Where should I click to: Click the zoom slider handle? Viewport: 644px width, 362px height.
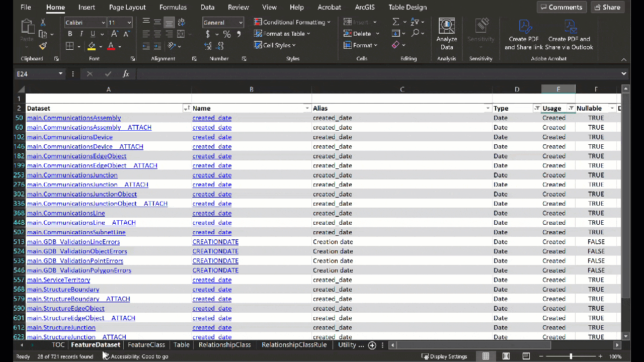pos(571,356)
